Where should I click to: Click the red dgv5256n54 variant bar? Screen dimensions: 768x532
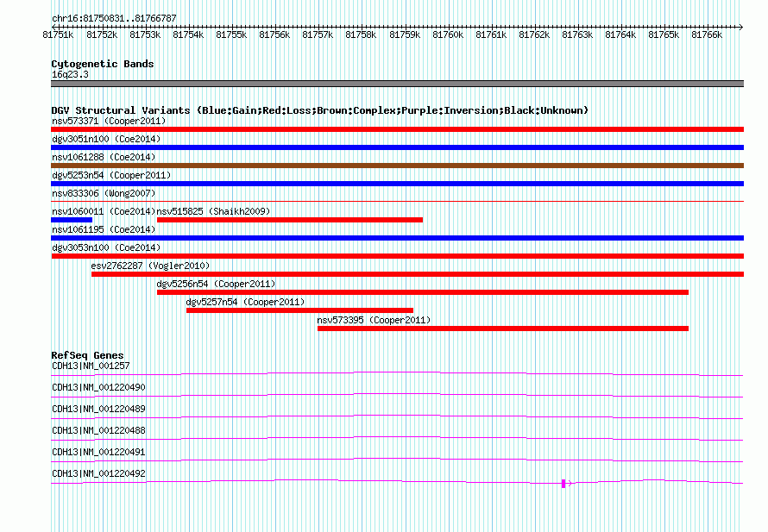point(423,292)
